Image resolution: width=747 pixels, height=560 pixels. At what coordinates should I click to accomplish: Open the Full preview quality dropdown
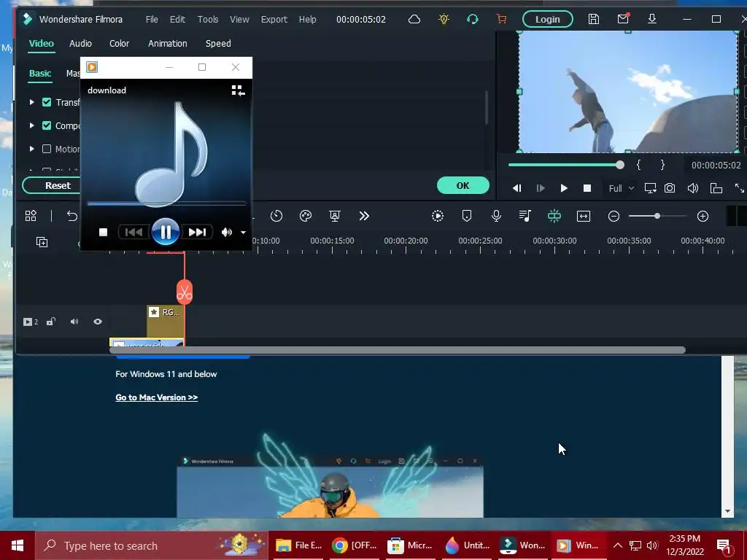[x=621, y=188]
